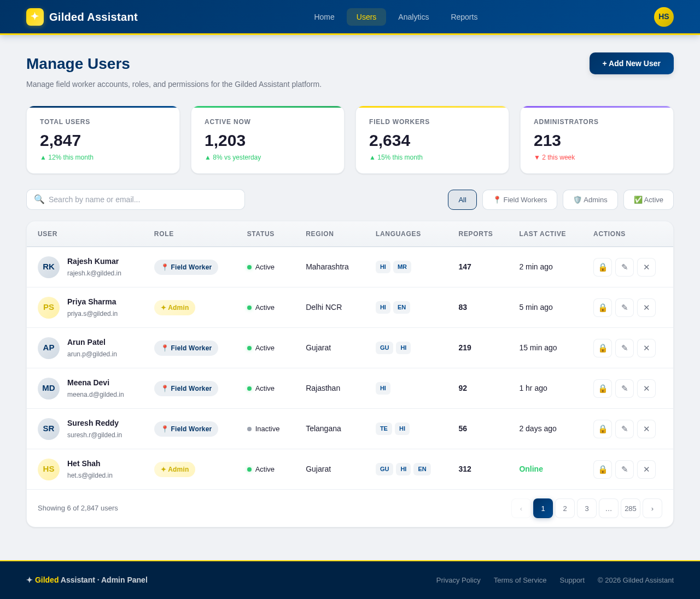Edit Priya Sharma's user details
Image resolution: width=700 pixels, height=599 pixels.
point(624,307)
